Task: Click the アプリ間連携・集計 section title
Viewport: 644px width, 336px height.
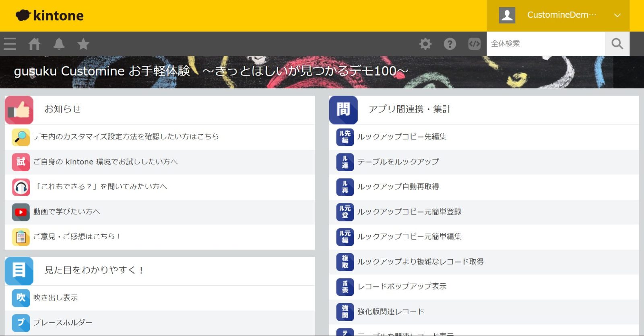Action: coord(410,109)
